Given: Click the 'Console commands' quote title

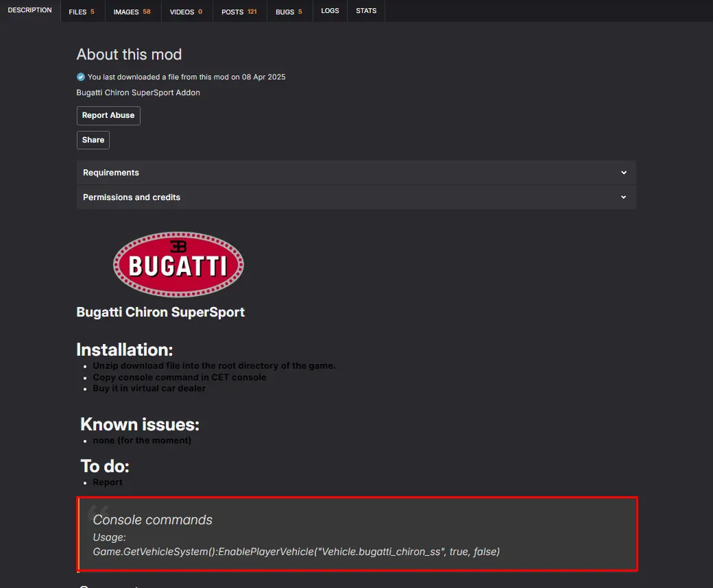Looking at the screenshot, I should (x=152, y=520).
